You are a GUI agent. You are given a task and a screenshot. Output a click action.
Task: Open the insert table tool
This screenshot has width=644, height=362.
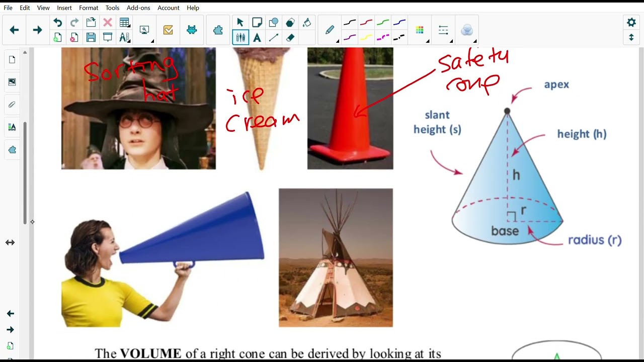124,23
